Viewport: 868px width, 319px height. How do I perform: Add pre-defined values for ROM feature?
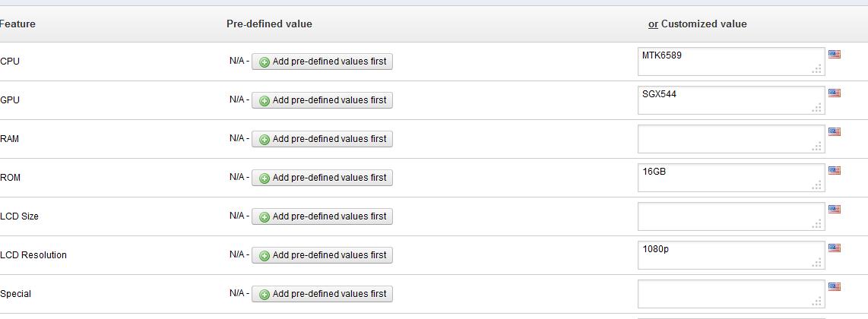pyautogui.click(x=322, y=178)
